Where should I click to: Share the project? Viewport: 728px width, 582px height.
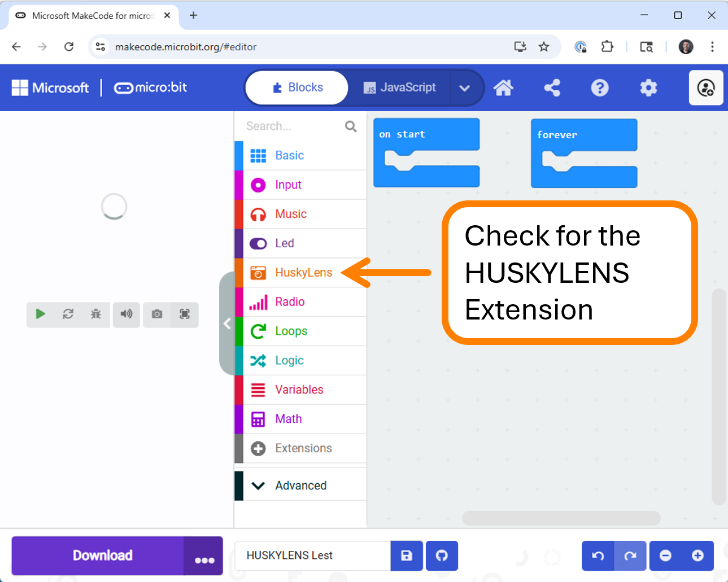[552, 88]
